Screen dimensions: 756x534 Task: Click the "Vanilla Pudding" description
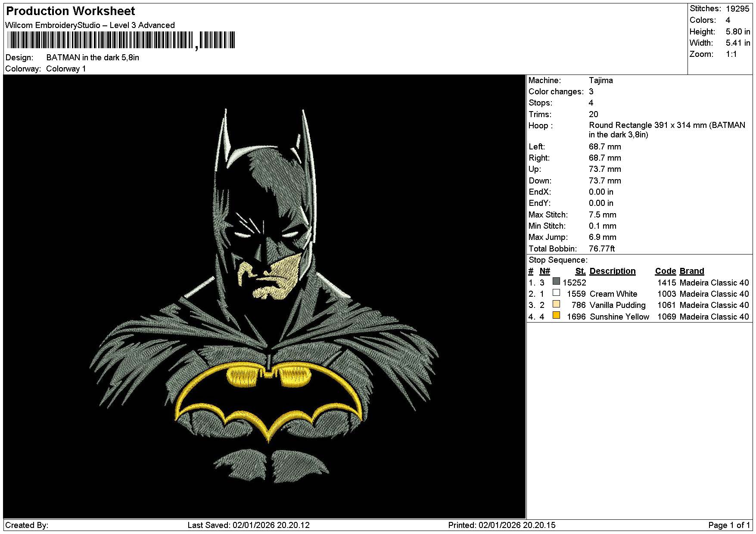[618, 305]
